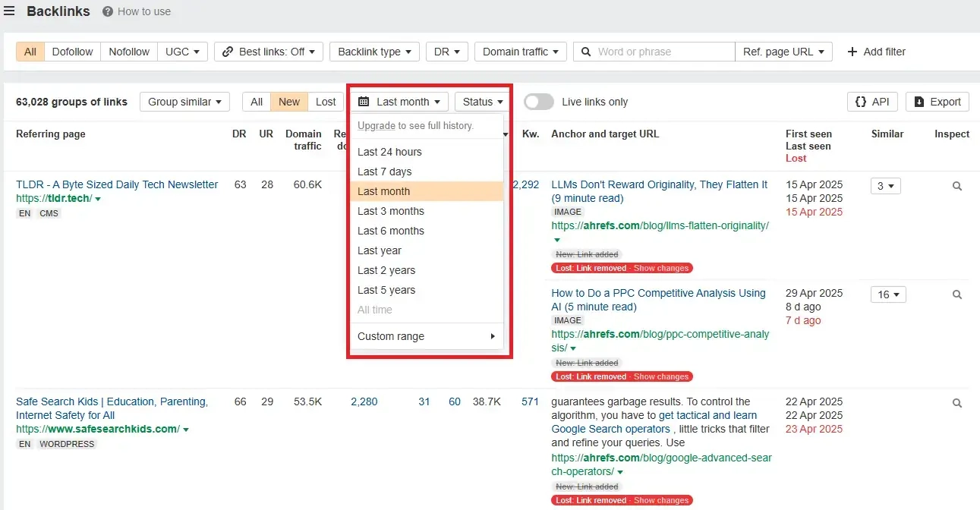Click the How to use help icon
Viewport: 980px width, 510px height.
(108, 12)
